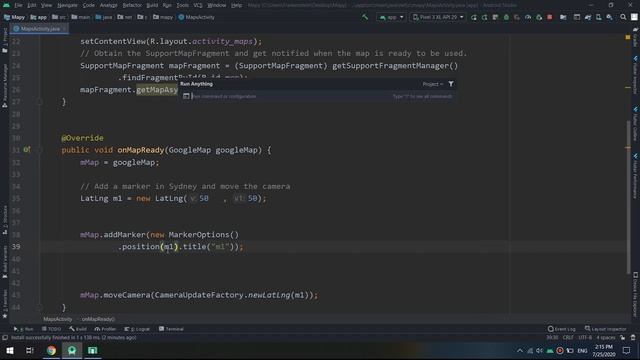Toggle the read-only lock icon in status bar
This screenshot has width=640, height=360.
622,338
